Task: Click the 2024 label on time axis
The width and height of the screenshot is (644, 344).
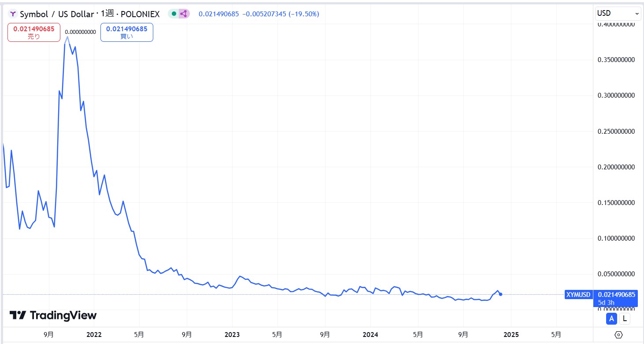Action: 370,334
